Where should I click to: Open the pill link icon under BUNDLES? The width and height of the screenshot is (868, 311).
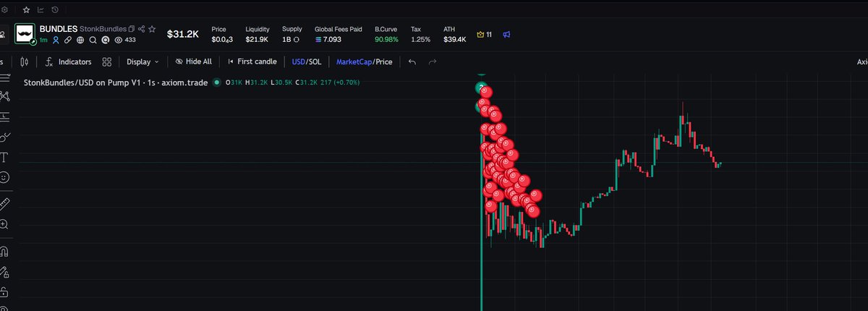point(67,40)
